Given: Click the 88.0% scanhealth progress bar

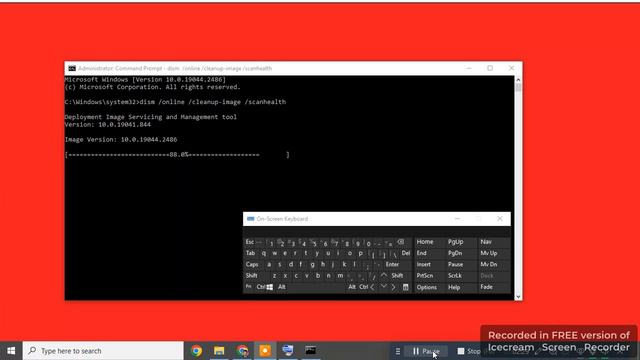Looking at the screenshot, I should [x=177, y=155].
